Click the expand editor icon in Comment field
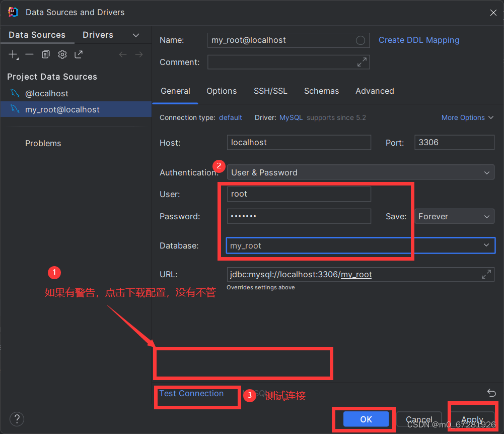This screenshot has width=504, height=434. [x=362, y=62]
